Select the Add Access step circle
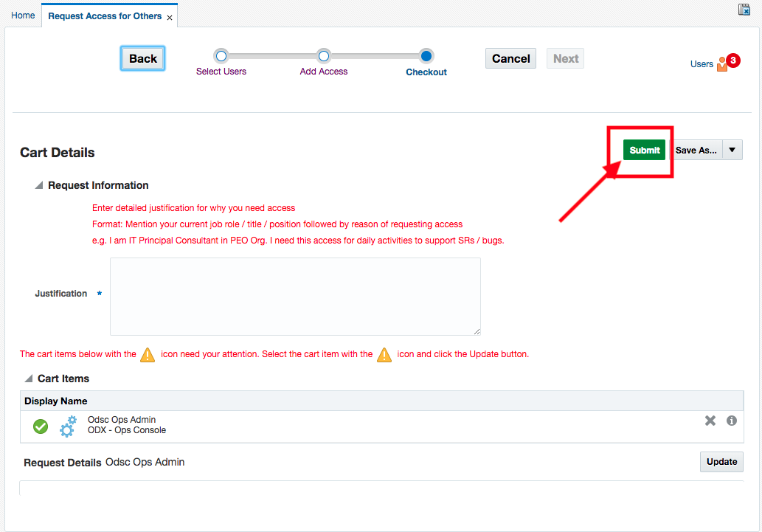This screenshot has width=762, height=532. pos(323,56)
